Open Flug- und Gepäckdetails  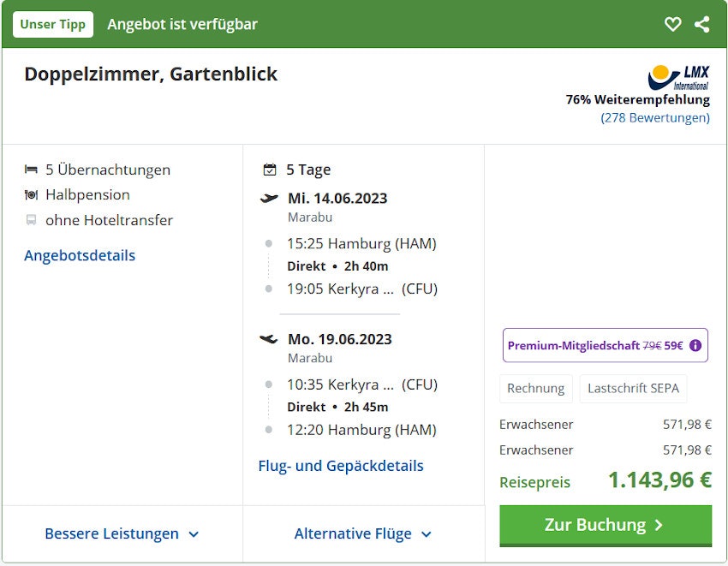click(340, 465)
